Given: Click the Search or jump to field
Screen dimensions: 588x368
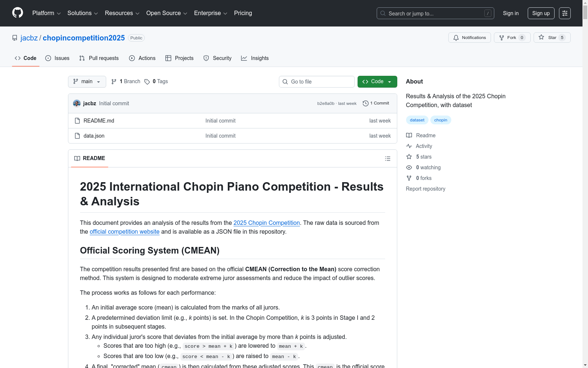Looking at the screenshot, I should [x=435, y=13].
